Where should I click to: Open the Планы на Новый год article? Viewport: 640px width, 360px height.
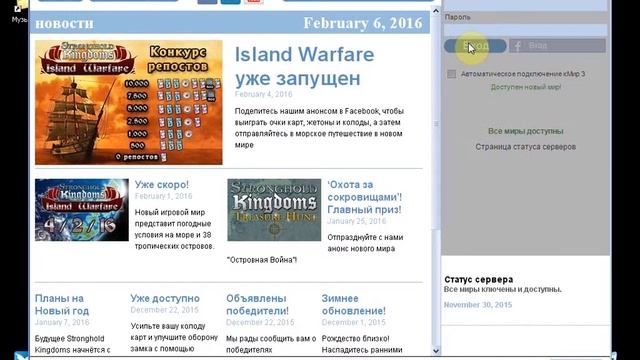(62, 304)
